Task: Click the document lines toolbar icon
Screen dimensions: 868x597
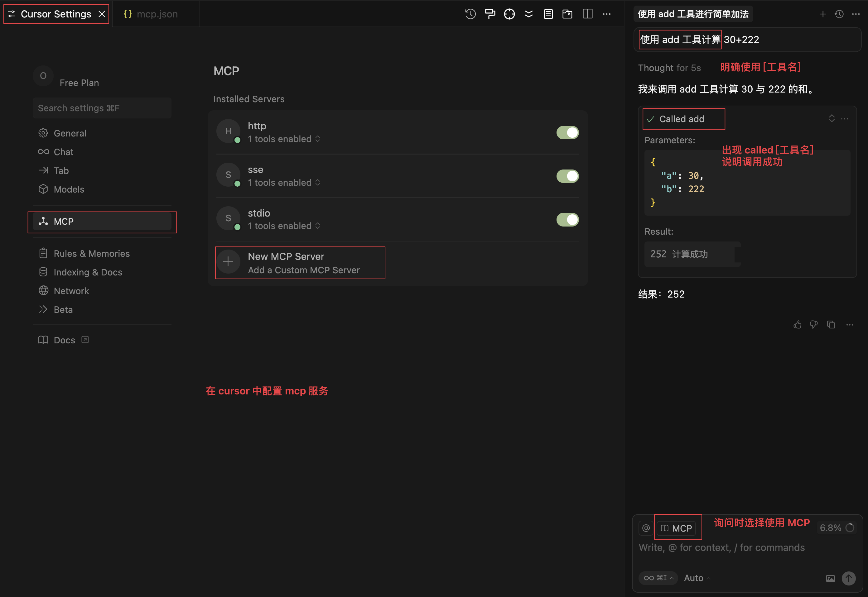Action: click(x=548, y=14)
